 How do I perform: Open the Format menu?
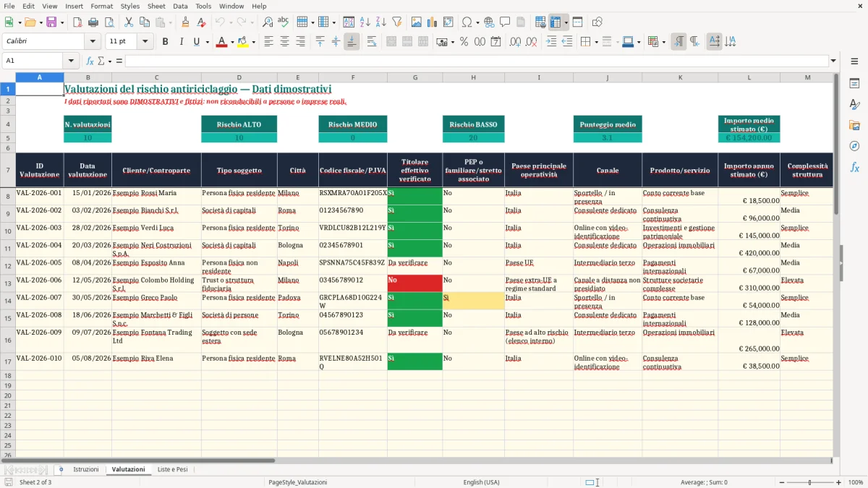(x=101, y=6)
